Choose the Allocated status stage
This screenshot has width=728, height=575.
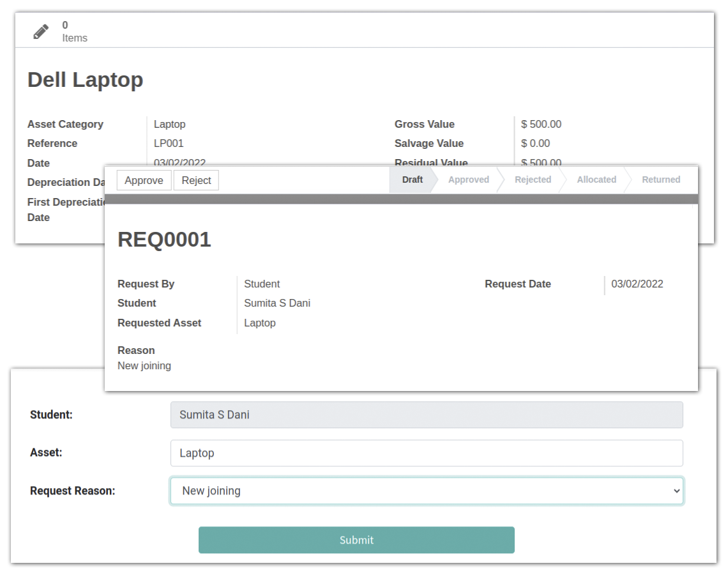596,180
